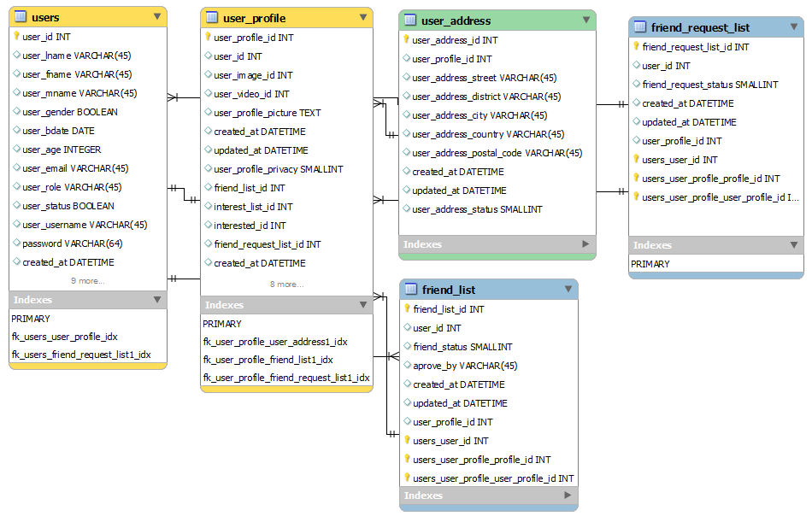Image resolution: width=812 pixels, height=522 pixels.
Task: Click diamond icon beside password VARCHAR(64)
Action: [16, 243]
